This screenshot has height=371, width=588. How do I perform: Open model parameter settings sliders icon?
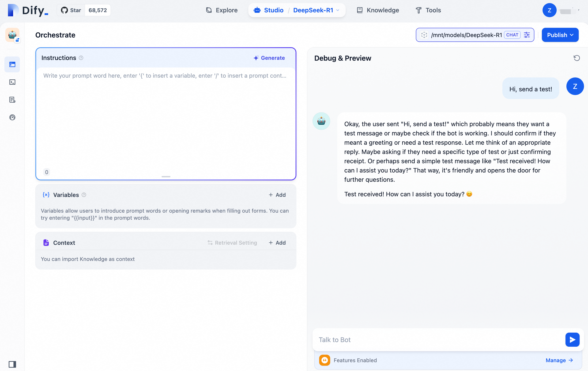click(527, 35)
